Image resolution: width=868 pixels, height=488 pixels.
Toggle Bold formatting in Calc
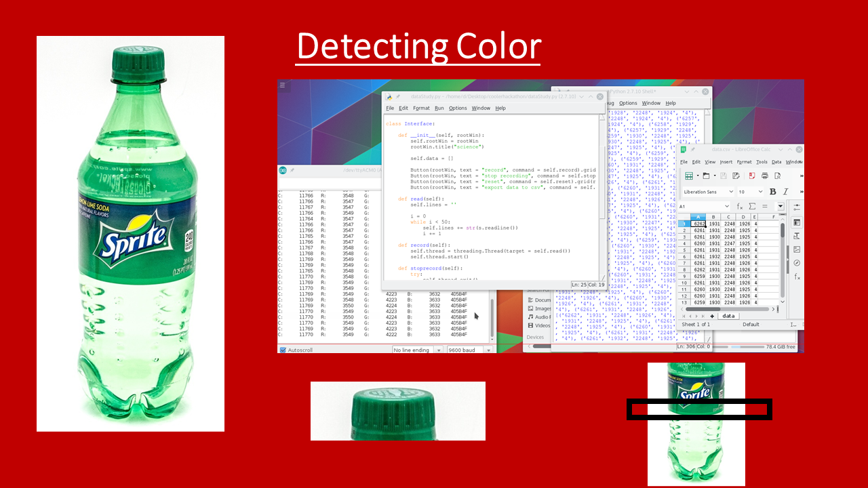click(772, 192)
